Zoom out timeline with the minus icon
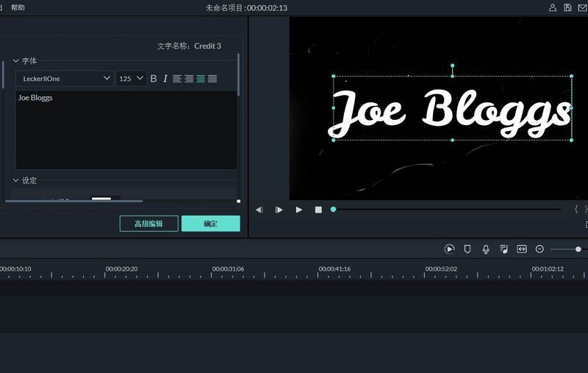 [539, 249]
